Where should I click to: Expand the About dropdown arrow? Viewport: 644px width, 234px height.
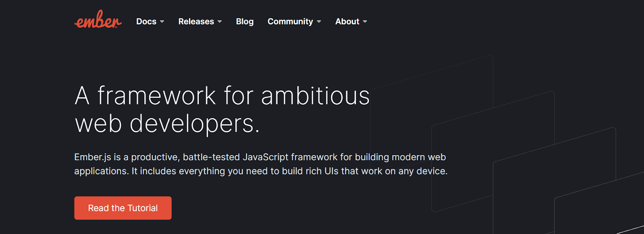coord(365,22)
